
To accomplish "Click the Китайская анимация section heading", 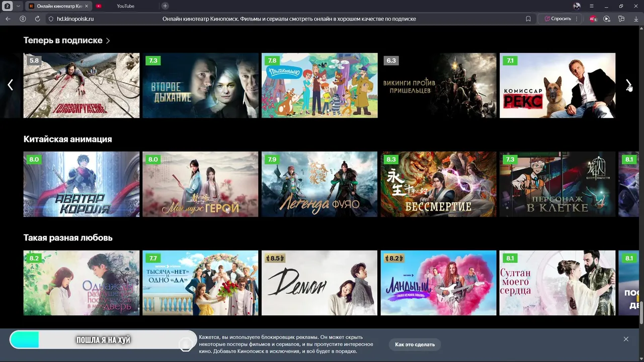I will [68, 139].
